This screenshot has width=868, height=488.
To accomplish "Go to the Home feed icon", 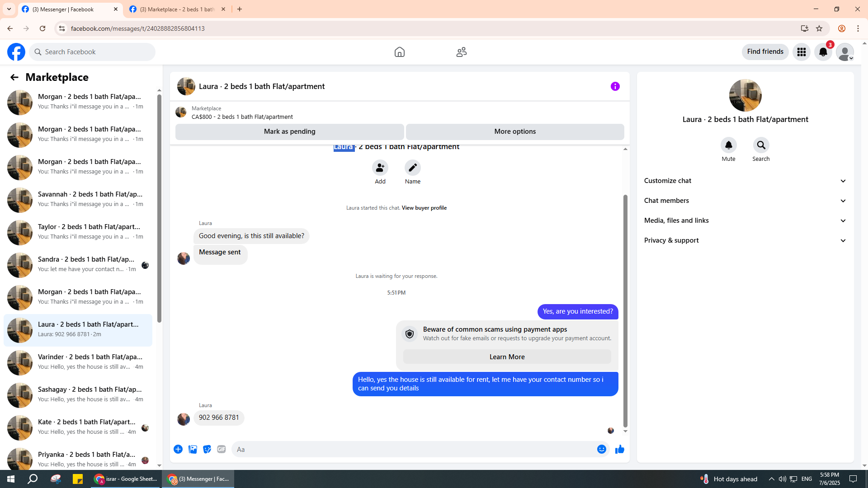I will 399,52.
